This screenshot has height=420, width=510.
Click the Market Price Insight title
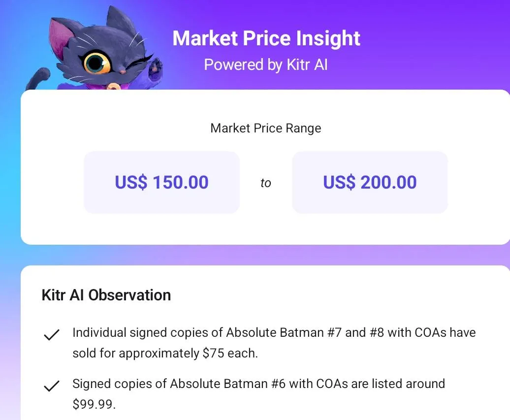click(266, 38)
